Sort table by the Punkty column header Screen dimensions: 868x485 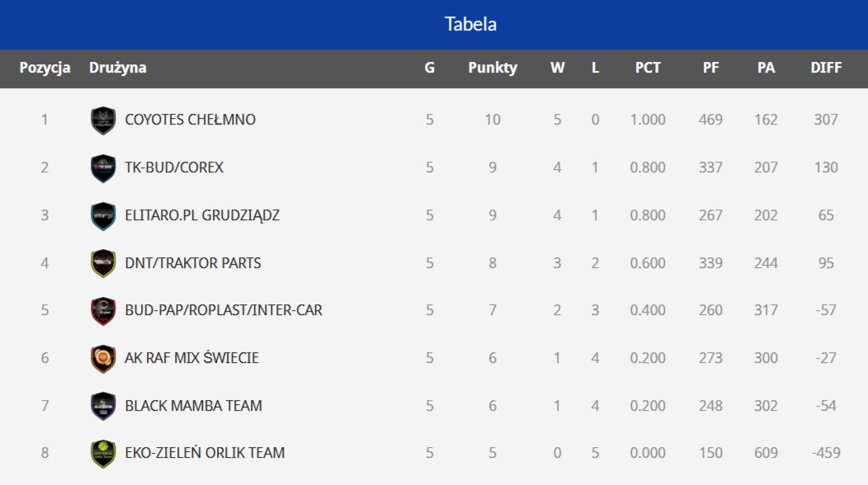coord(493,68)
